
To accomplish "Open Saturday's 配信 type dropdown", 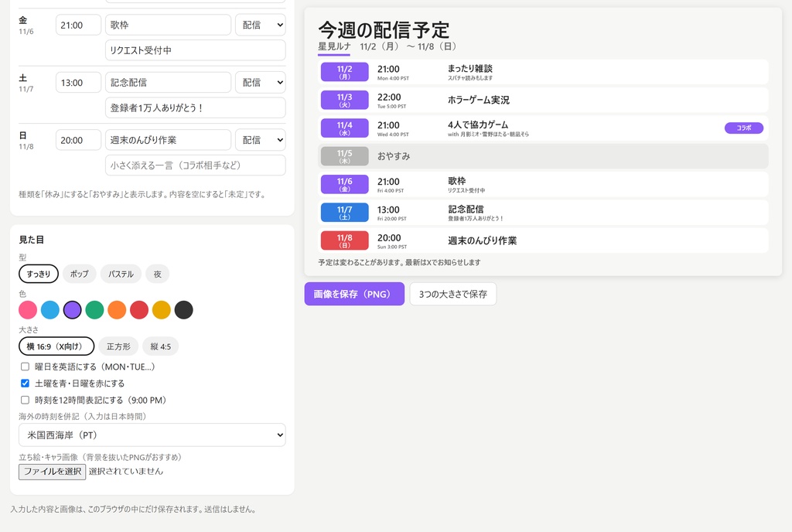I will [x=261, y=82].
